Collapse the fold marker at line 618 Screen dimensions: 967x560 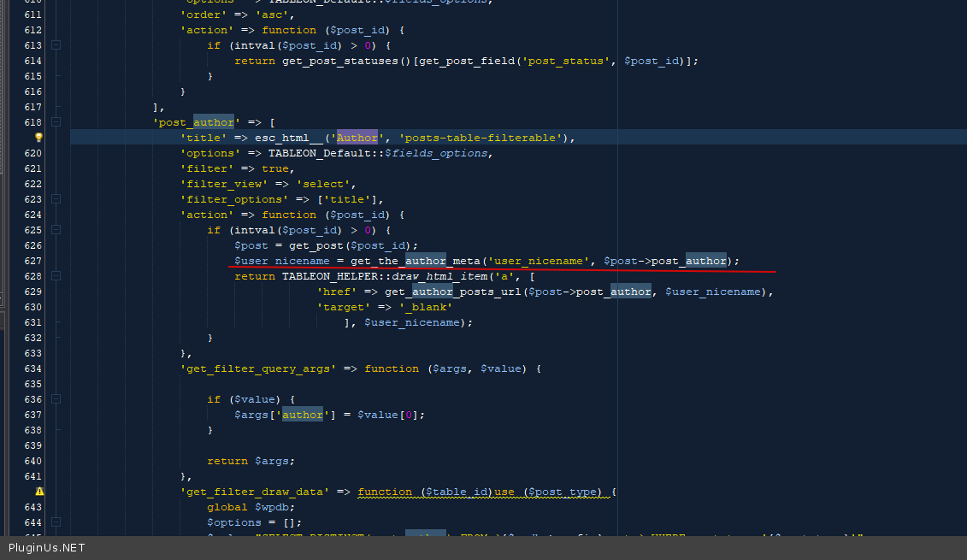point(56,122)
